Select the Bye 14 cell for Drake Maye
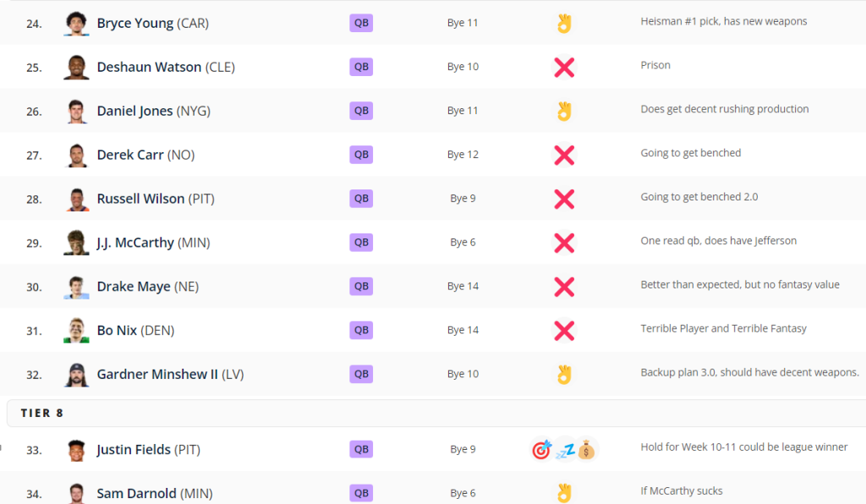Screen dimensions: 866x504 [x=463, y=286]
